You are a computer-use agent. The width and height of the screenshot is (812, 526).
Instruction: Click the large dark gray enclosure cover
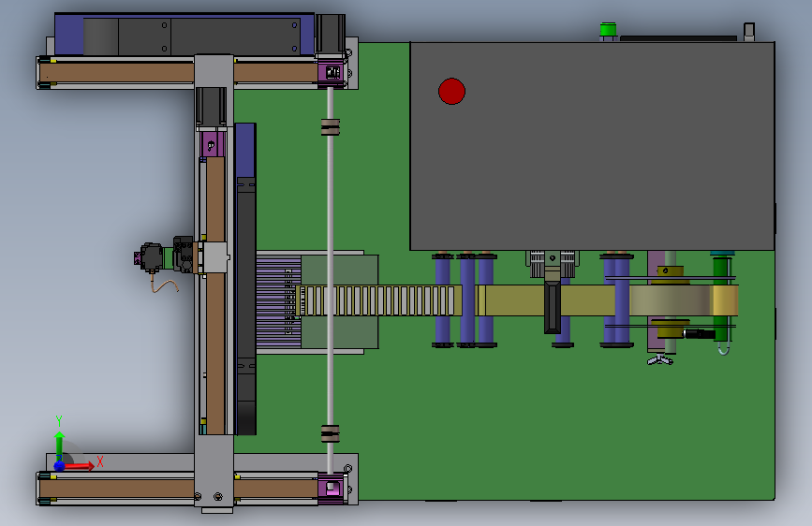click(x=592, y=147)
